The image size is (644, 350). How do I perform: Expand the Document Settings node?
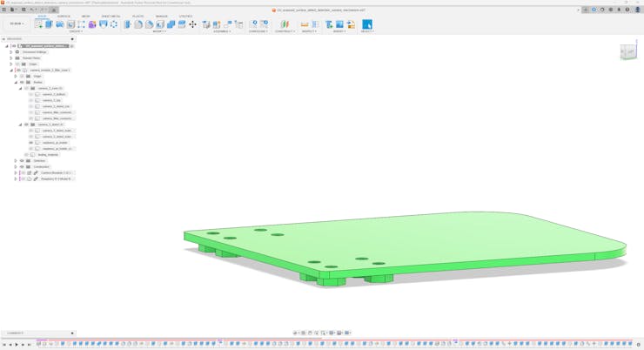coord(11,52)
